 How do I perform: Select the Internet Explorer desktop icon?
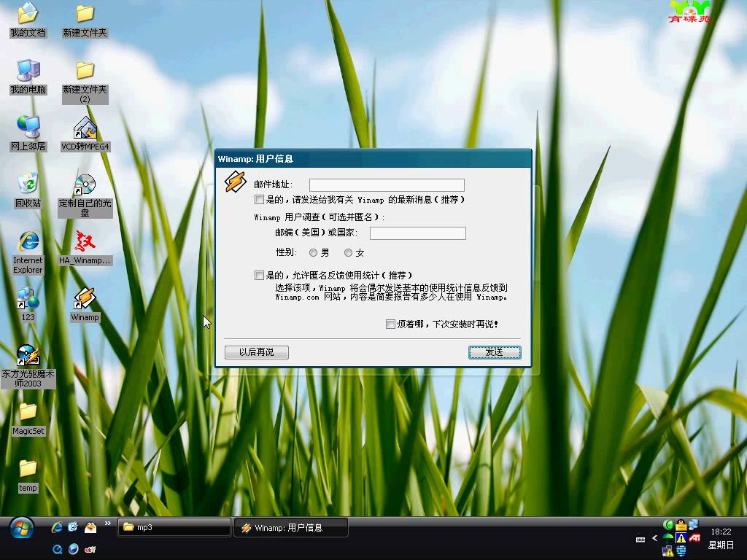coord(28,252)
